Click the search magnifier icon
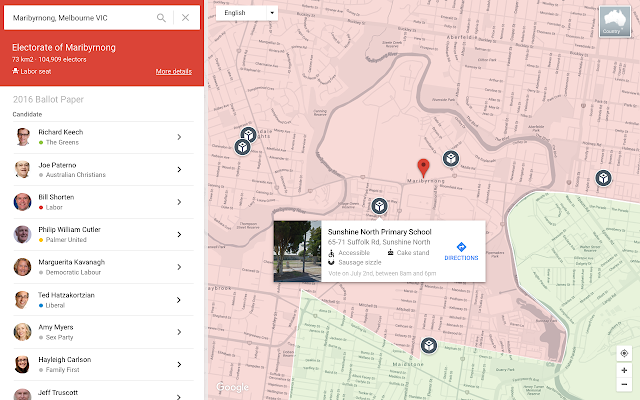 point(161,18)
